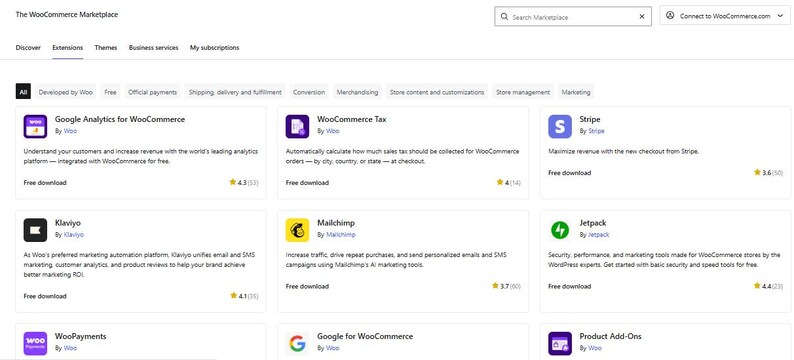
Task: Open the Connect to WooCommerce.com dropdown
Action: coord(725,16)
